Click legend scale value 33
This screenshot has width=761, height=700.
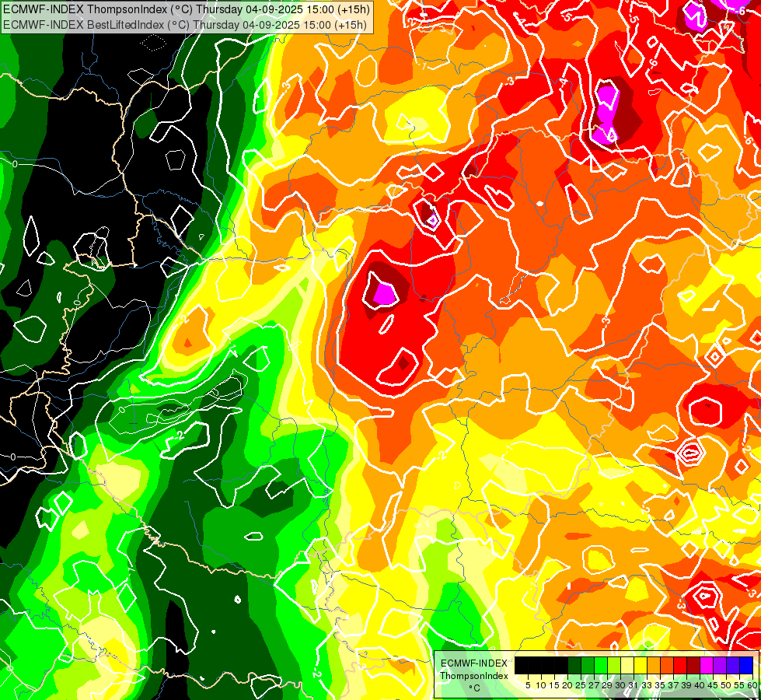click(647, 685)
